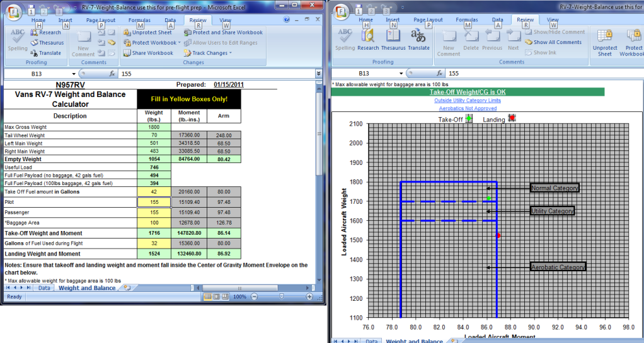
Task: Click Protect and Share Workbook icon
Action: (x=188, y=33)
